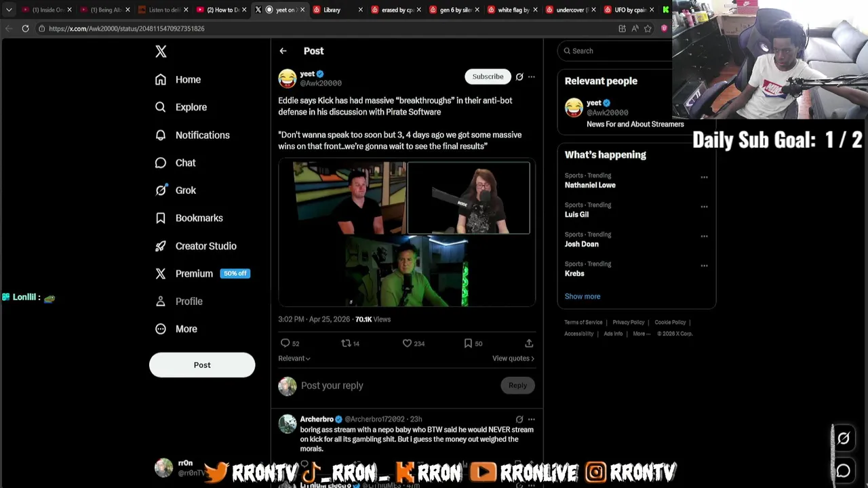This screenshot has width=868, height=488.
Task: Click the share icon on the post
Action: (x=529, y=343)
